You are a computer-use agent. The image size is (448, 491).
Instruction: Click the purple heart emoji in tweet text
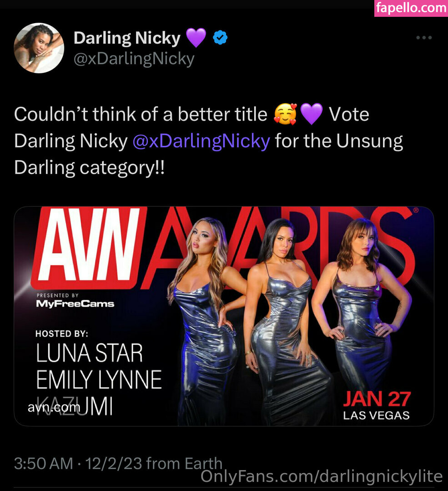click(312, 114)
